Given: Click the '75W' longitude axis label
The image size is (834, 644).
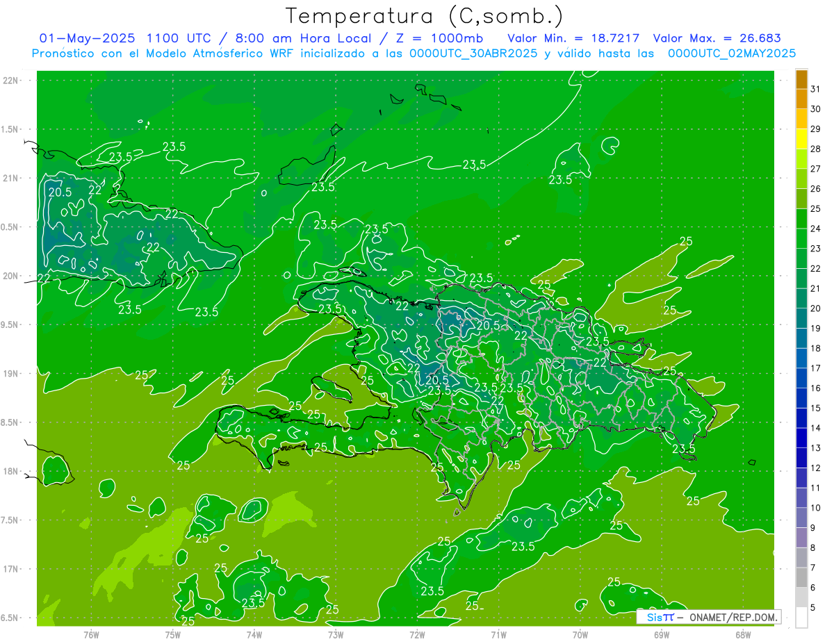Looking at the screenshot, I should click(173, 634).
